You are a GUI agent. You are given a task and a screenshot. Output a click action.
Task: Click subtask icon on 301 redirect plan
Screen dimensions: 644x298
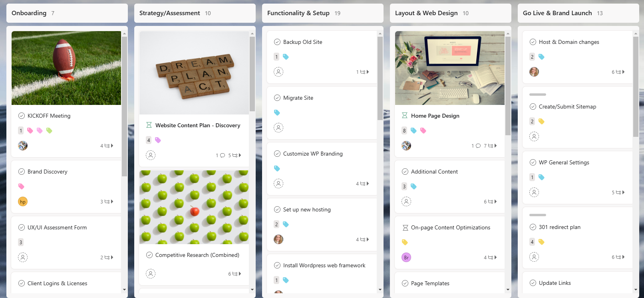(618, 257)
